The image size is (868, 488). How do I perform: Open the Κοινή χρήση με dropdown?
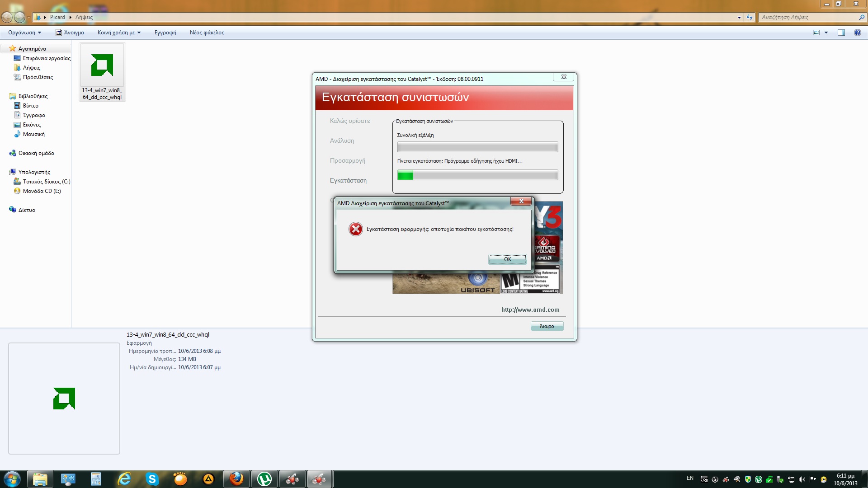[119, 33]
